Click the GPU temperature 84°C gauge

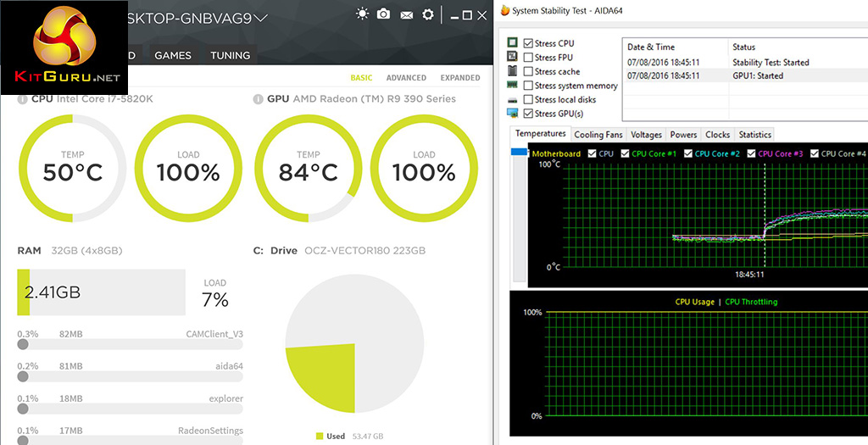point(309,169)
